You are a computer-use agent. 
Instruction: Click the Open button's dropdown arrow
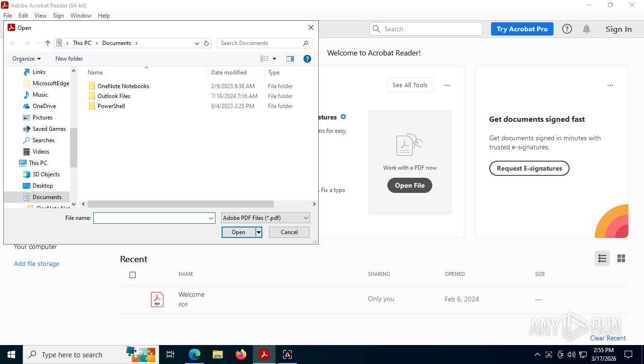point(259,232)
